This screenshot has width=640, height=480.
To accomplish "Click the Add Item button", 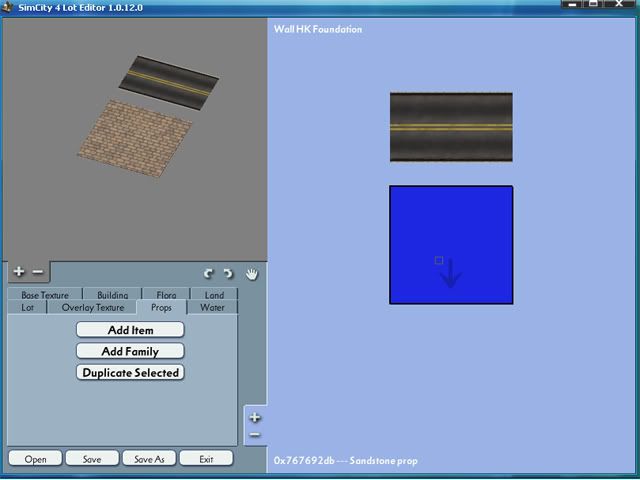I will (130, 330).
